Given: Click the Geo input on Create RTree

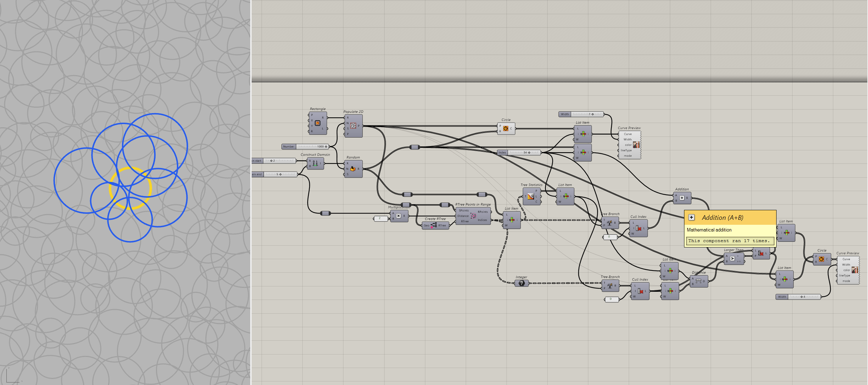Looking at the screenshot, I should [x=426, y=225].
